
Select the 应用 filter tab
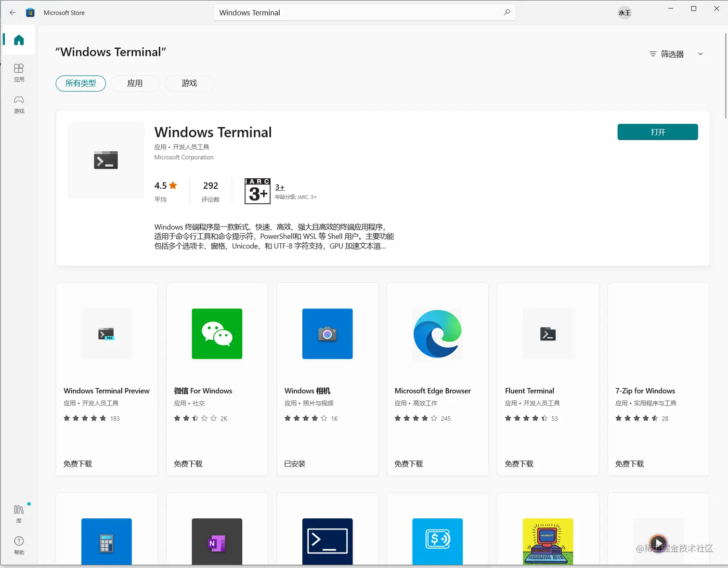click(135, 83)
